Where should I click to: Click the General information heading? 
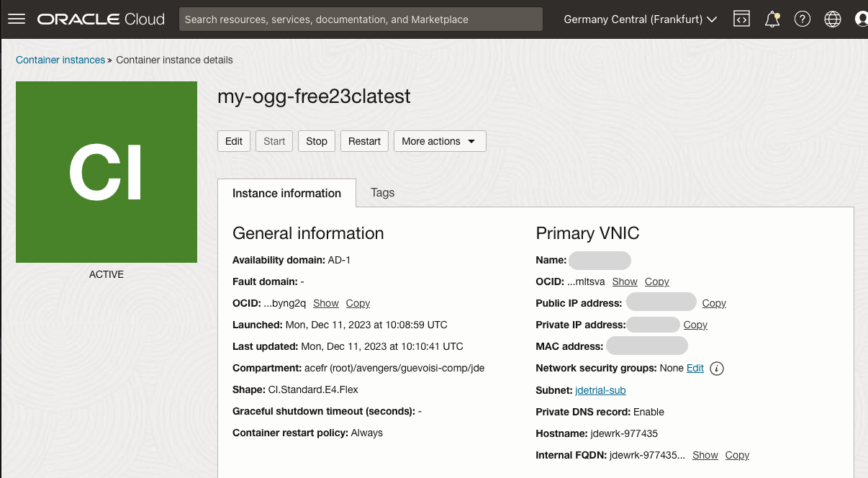308,233
